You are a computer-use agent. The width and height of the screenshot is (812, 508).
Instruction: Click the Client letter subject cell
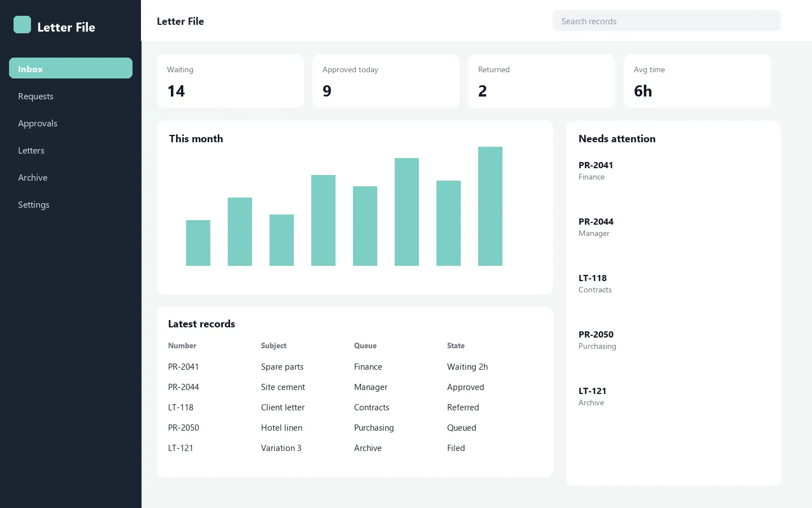pos(283,407)
